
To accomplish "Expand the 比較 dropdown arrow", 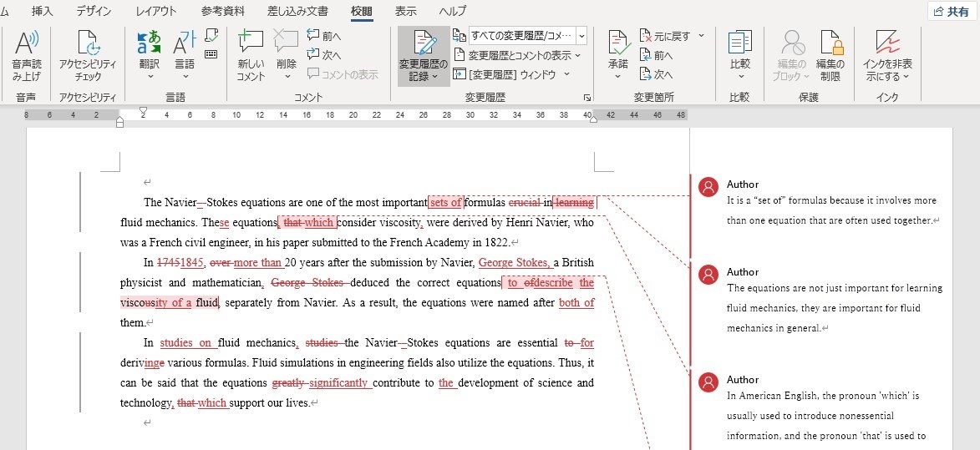I will [x=740, y=77].
